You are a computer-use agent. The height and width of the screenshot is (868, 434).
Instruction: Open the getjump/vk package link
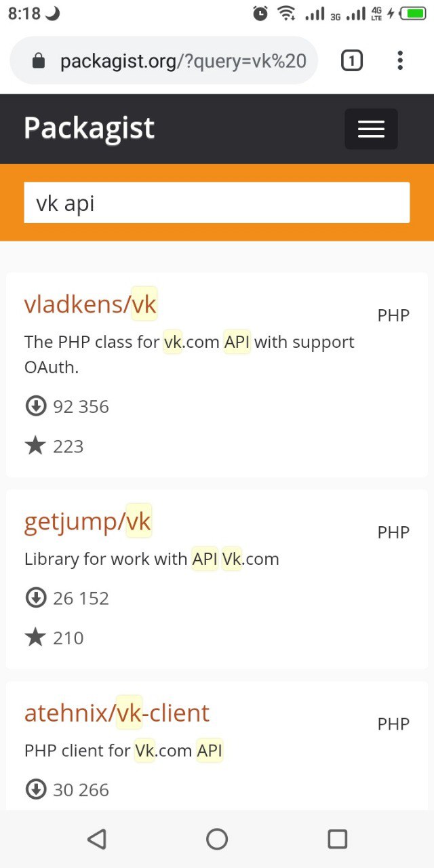(87, 521)
